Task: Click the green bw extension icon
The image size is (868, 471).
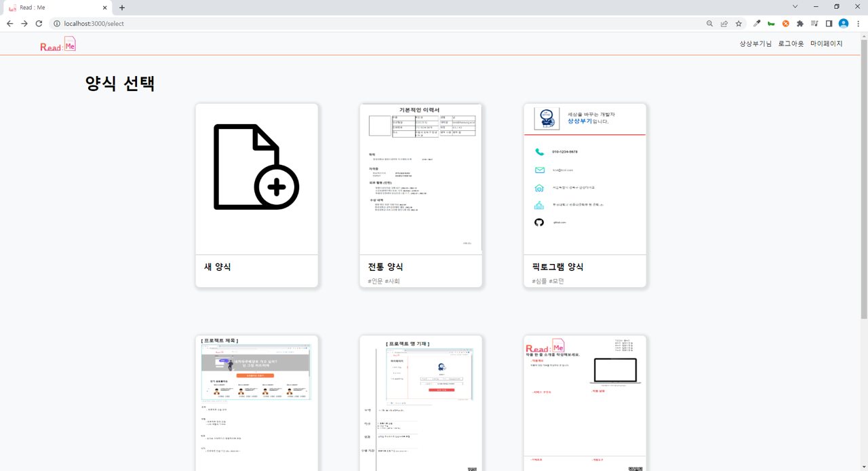Action: pyautogui.click(x=771, y=24)
